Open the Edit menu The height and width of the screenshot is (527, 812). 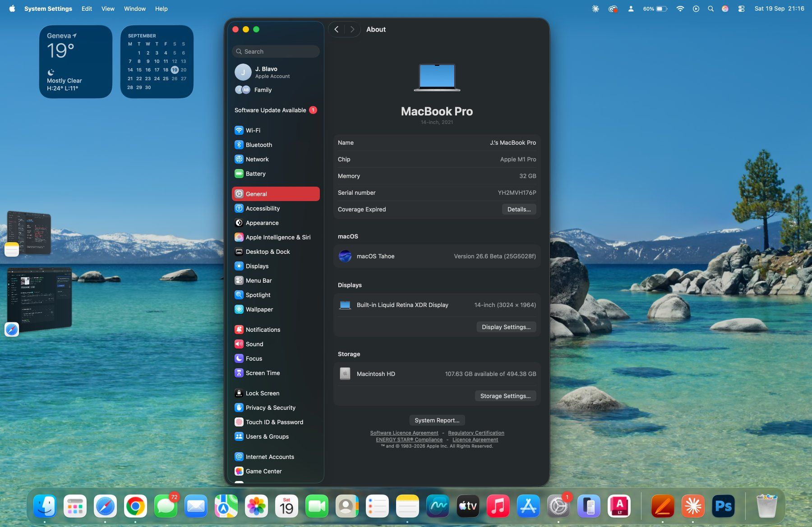coord(87,9)
